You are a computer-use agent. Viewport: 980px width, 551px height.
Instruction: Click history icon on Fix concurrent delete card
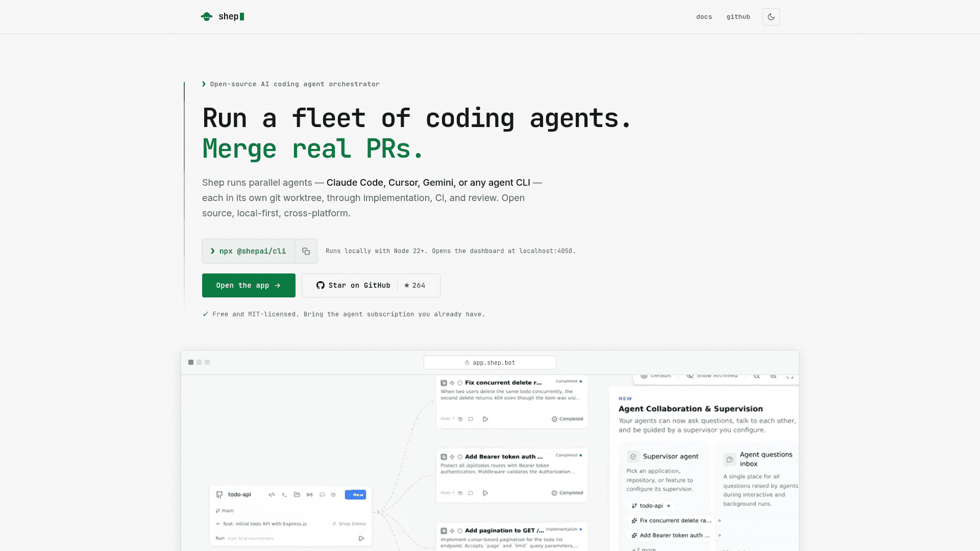(460, 419)
